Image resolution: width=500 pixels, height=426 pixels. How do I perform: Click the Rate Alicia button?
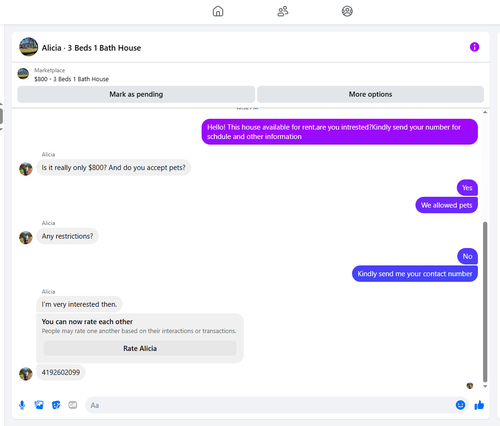tap(140, 348)
